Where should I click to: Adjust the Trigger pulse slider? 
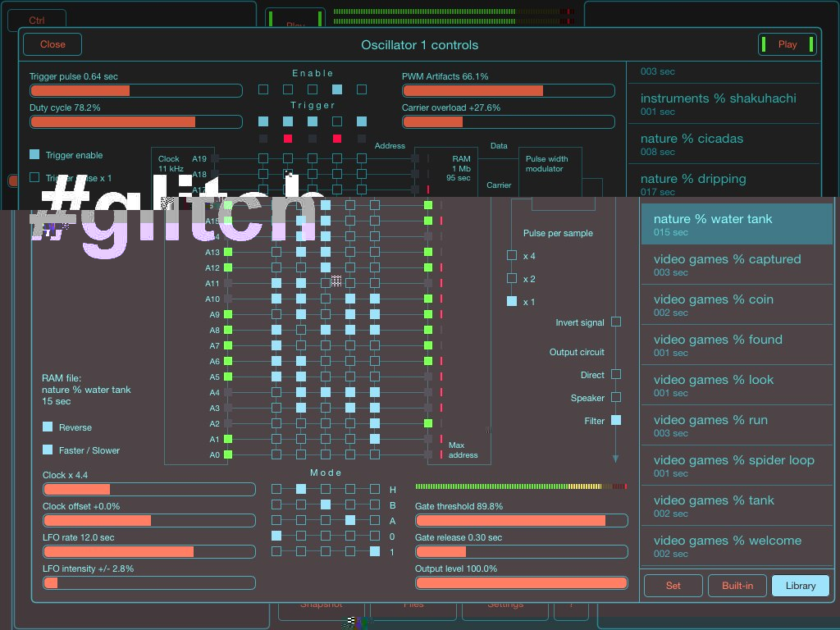tap(136, 90)
